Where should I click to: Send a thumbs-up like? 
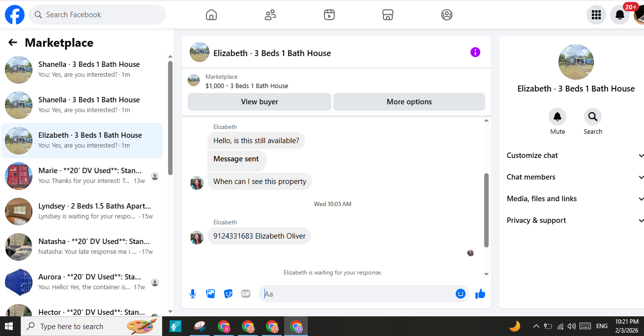(480, 294)
